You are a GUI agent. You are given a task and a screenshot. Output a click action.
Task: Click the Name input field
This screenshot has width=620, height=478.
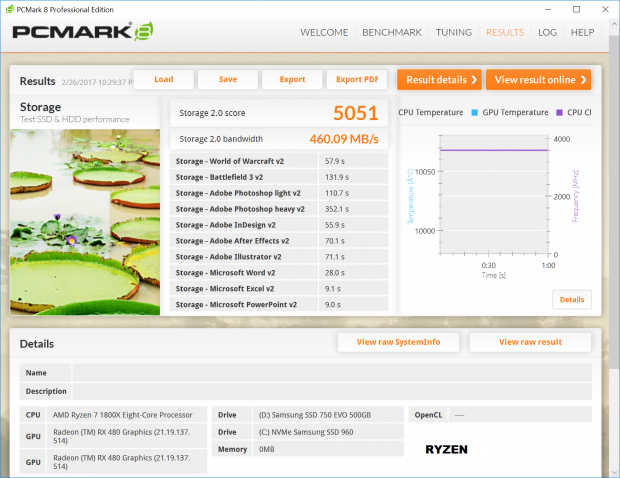(x=330, y=372)
